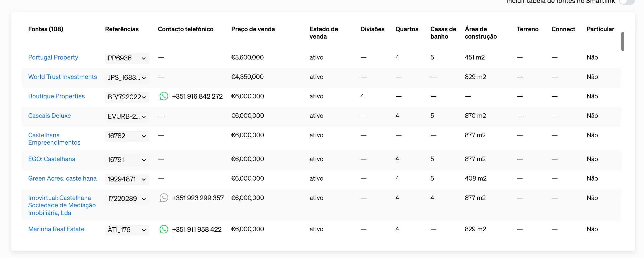Click the Referências column header
This screenshot has width=644, height=258.
coord(122,29)
